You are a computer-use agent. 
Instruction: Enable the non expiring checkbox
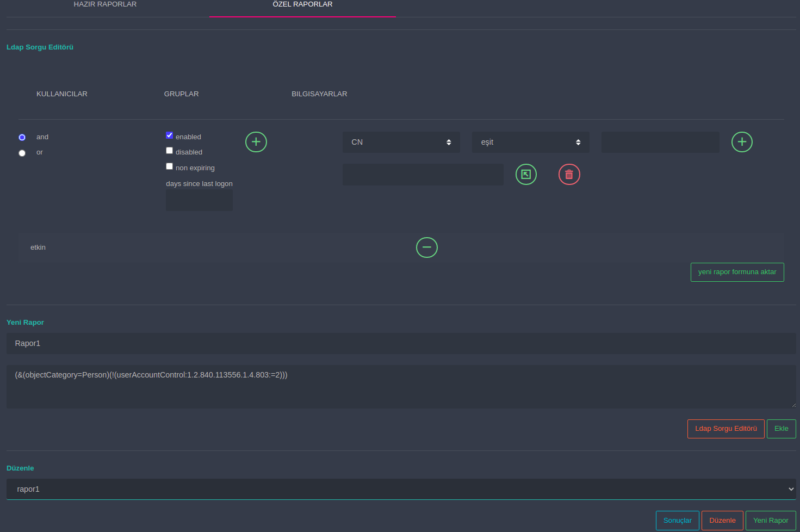point(170,166)
